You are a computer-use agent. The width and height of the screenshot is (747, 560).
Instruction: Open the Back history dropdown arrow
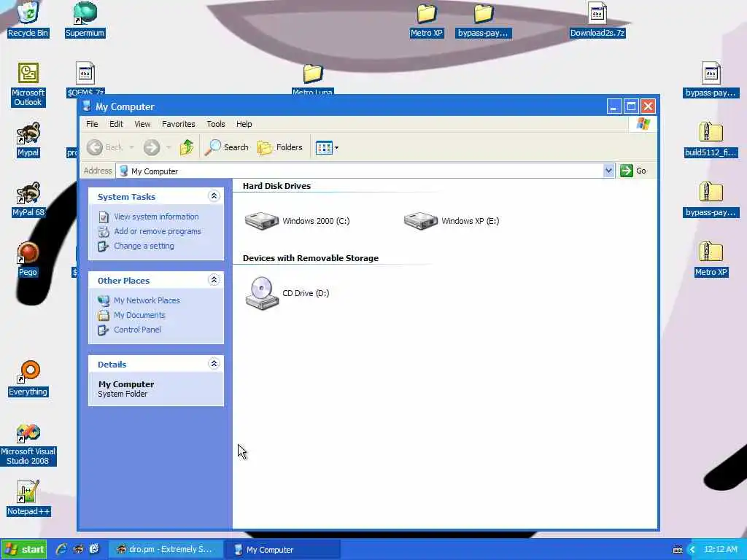tap(131, 147)
